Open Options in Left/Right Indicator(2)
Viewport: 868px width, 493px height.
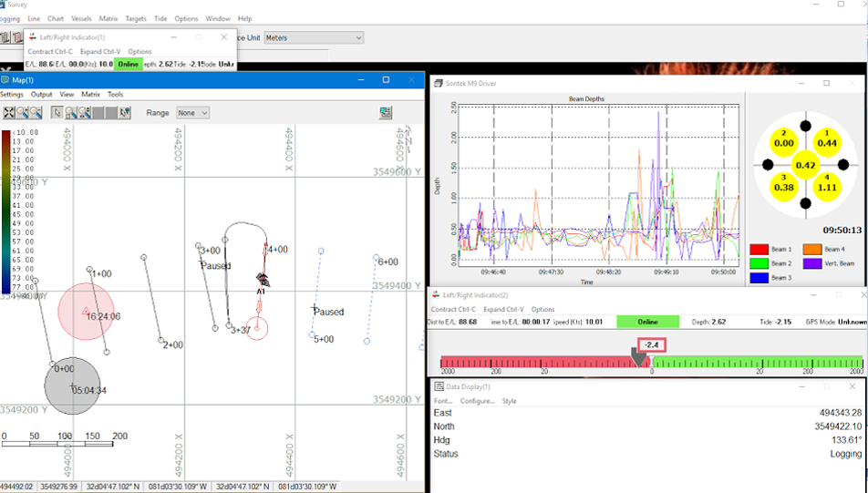click(542, 309)
